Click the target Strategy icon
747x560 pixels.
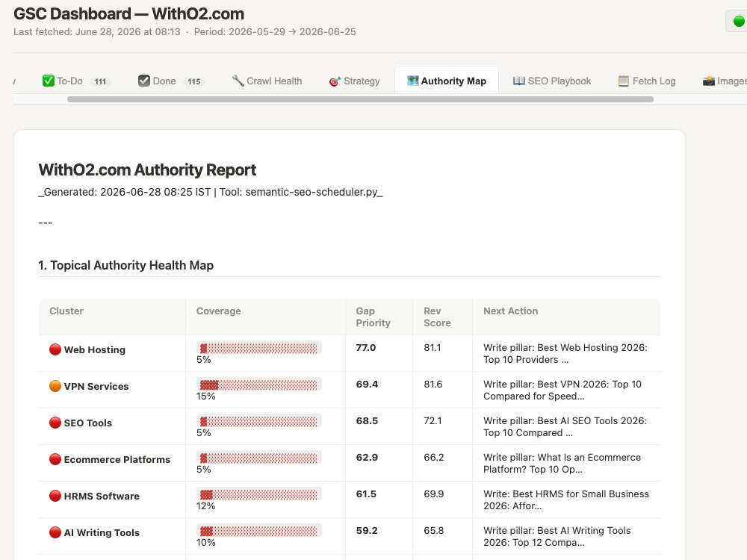click(335, 81)
